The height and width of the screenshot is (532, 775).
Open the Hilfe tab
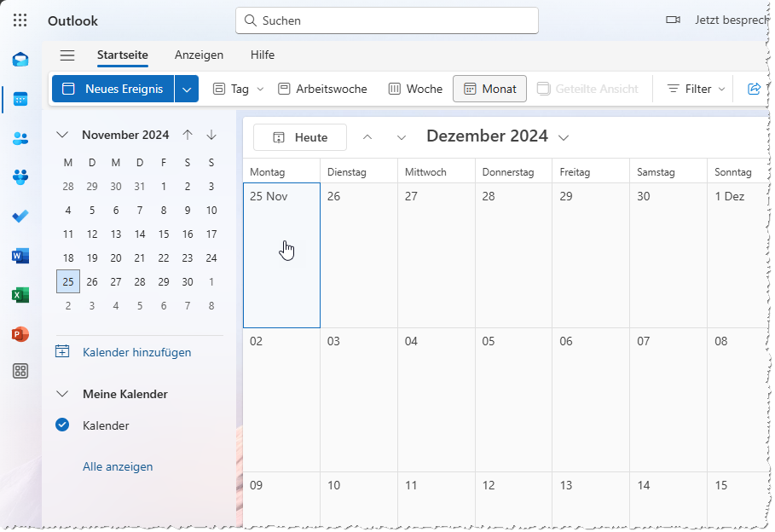262,55
